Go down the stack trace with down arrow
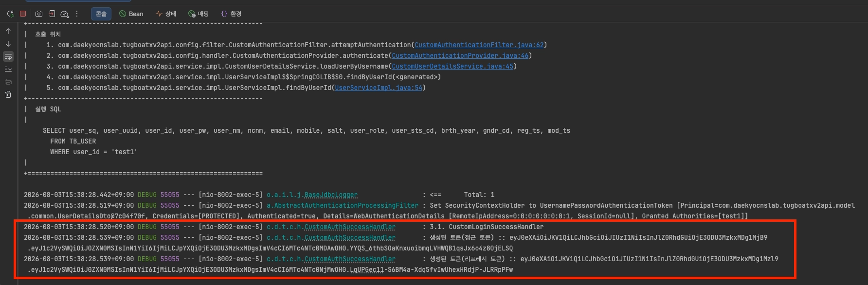Image resolution: width=868 pixels, height=285 pixels. pyautogui.click(x=8, y=44)
